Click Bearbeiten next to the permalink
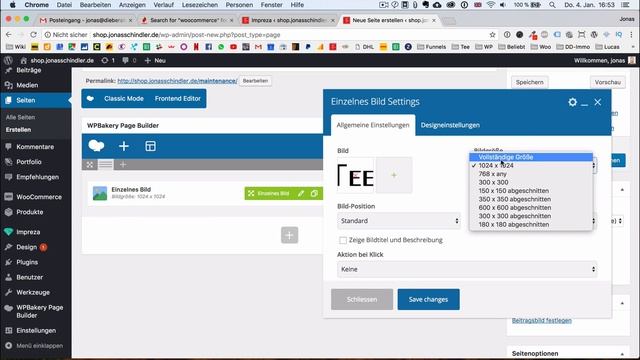The image size is (640, 360). 255,81
